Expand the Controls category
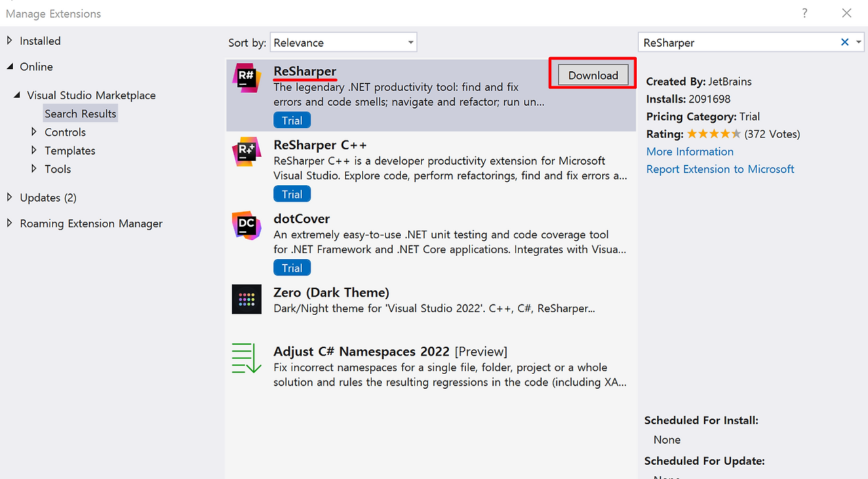Screen dimensions: 868x479 tap(65, 132)
